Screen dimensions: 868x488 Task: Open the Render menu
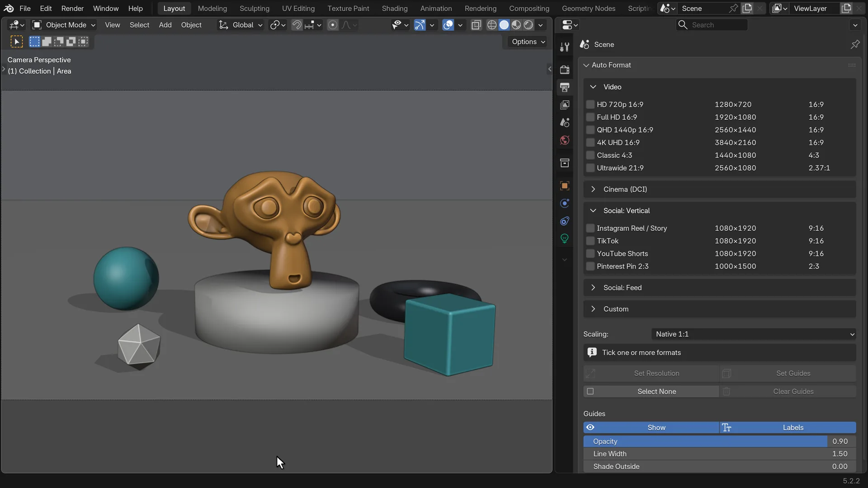[x=72, y=8]
